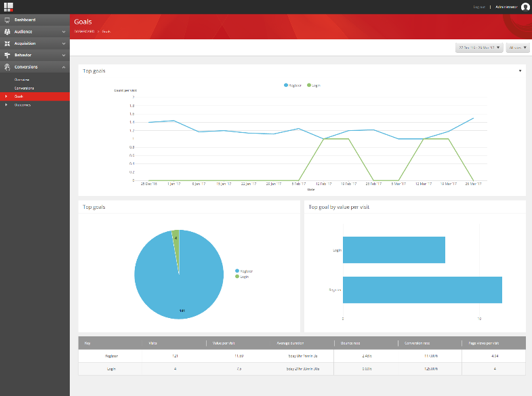Select the Outcomes sidebar item
This screenshot has width=532, height=396.
pos(22,105)
